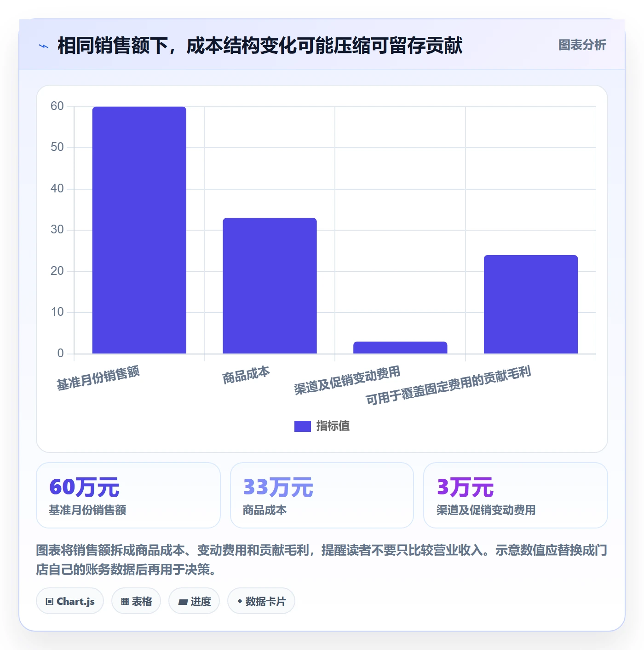644x650 pixels.
Task: Click the Chart.js tag chip
Action: [70, 601]
